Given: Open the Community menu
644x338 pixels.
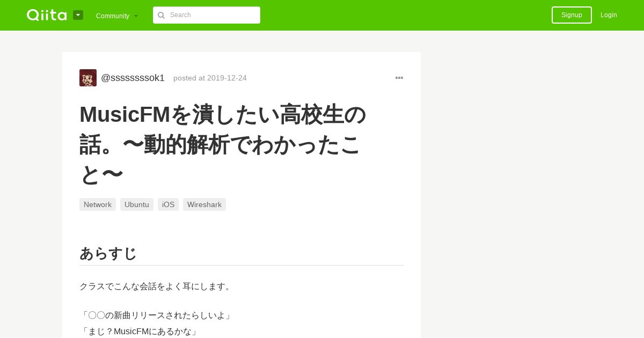Looking at the screenshot, I should coord(116,16).
